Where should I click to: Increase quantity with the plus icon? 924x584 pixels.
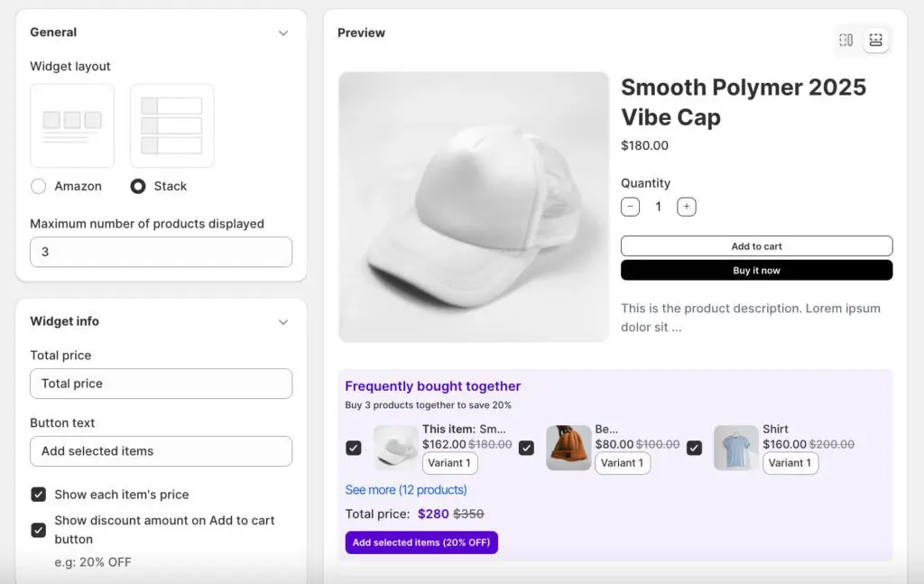[x=687, y=207]
